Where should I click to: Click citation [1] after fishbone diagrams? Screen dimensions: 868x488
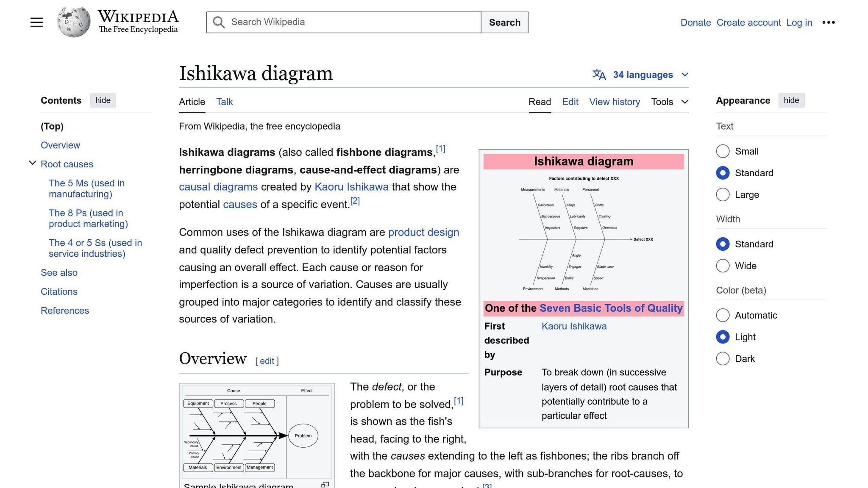(441, 149)
